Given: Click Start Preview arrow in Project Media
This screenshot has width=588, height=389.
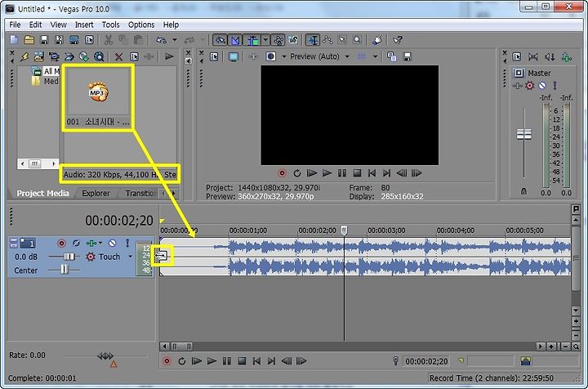Looking at the screenshot, I should click(x=169, y=56).
